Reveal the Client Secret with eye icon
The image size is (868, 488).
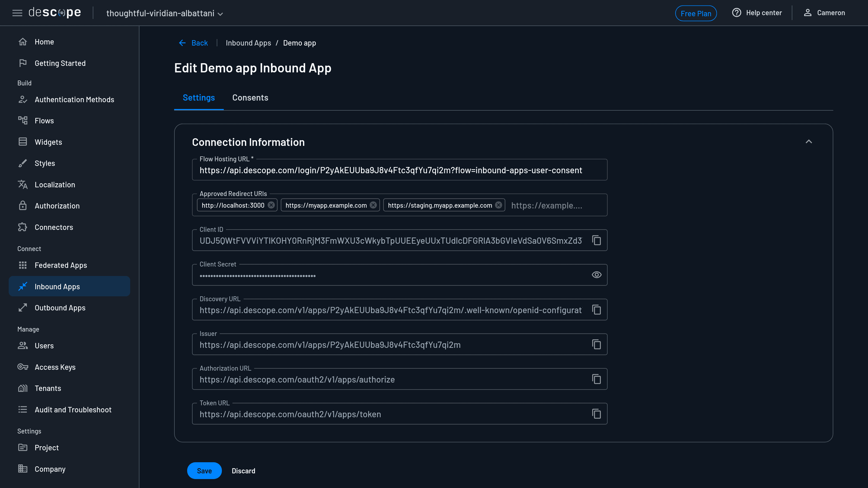[596, 275]
